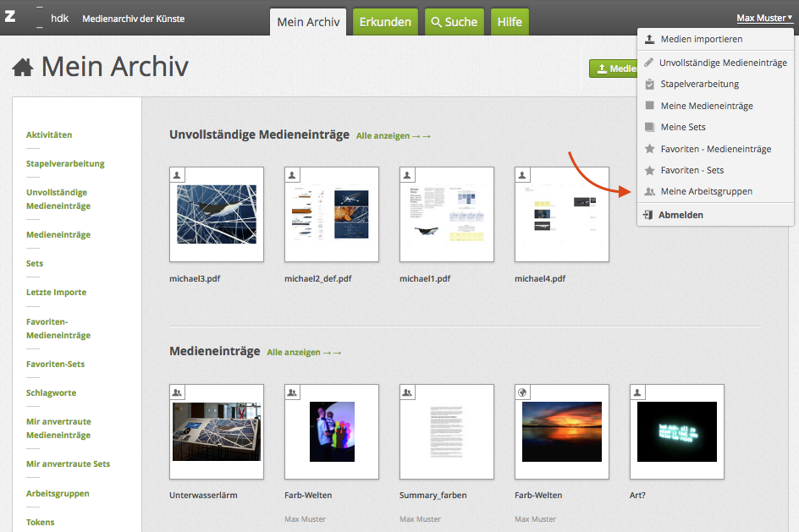
Task: Collapse the Max Muster user dropdown
Action: [763, 18]
